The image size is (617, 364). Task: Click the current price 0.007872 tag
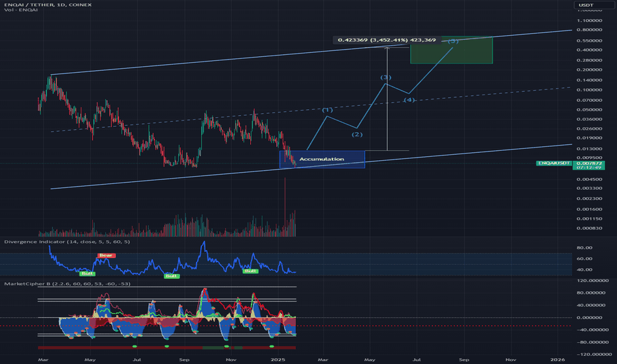(589, 163)
